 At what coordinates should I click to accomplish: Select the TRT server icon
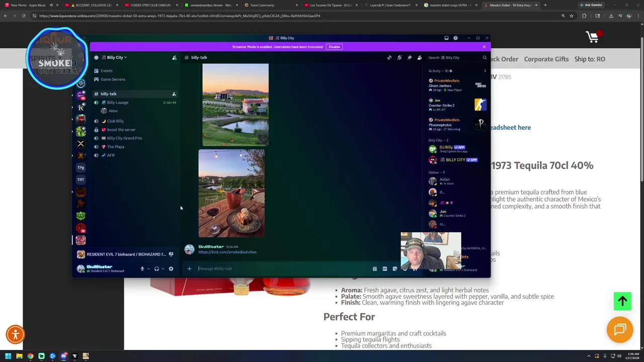80,179
